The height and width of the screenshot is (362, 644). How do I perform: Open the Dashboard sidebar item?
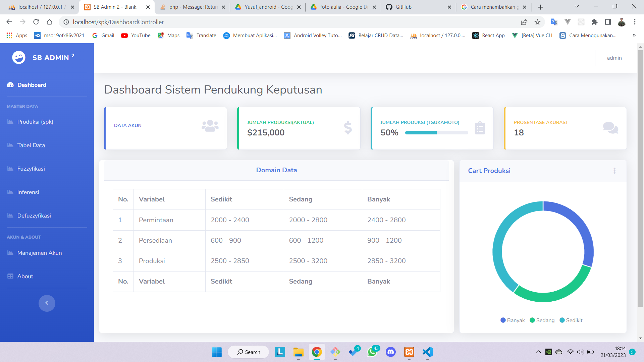[x=32, y=85]
